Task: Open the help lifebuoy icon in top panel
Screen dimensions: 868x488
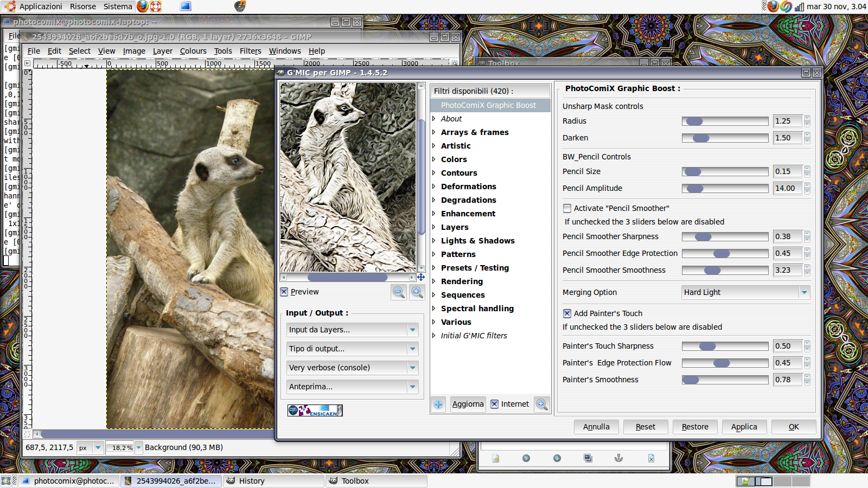Action: (156, 7)
